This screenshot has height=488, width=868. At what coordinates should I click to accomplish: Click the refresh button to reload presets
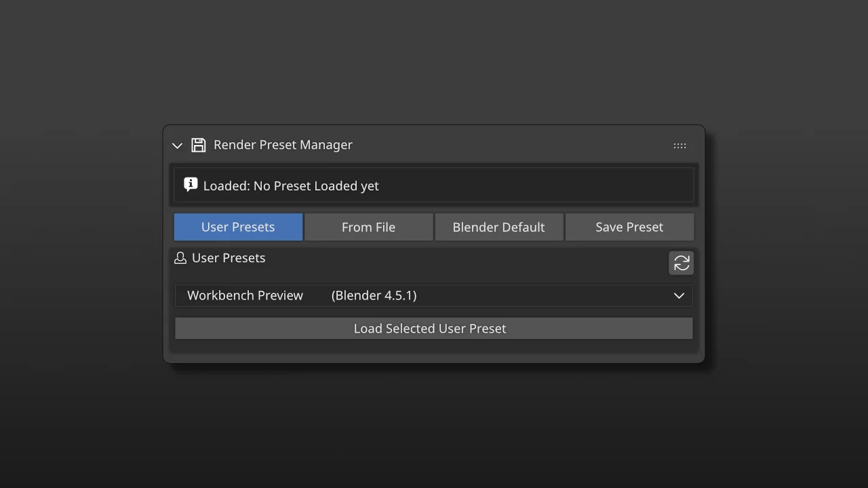(681, 263)
